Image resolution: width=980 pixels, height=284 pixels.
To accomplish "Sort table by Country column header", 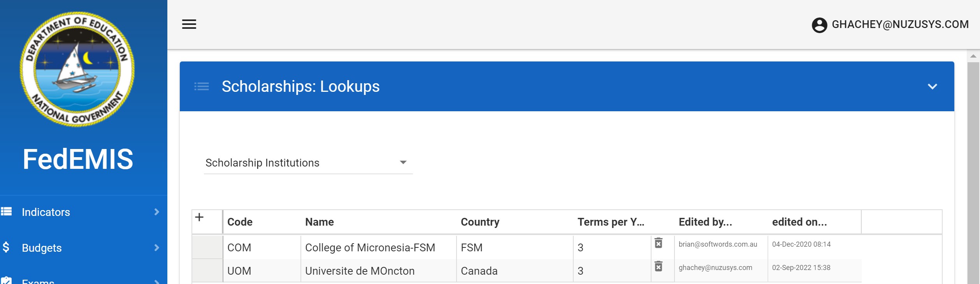I will pyautogui.click(x=479, y=222).
